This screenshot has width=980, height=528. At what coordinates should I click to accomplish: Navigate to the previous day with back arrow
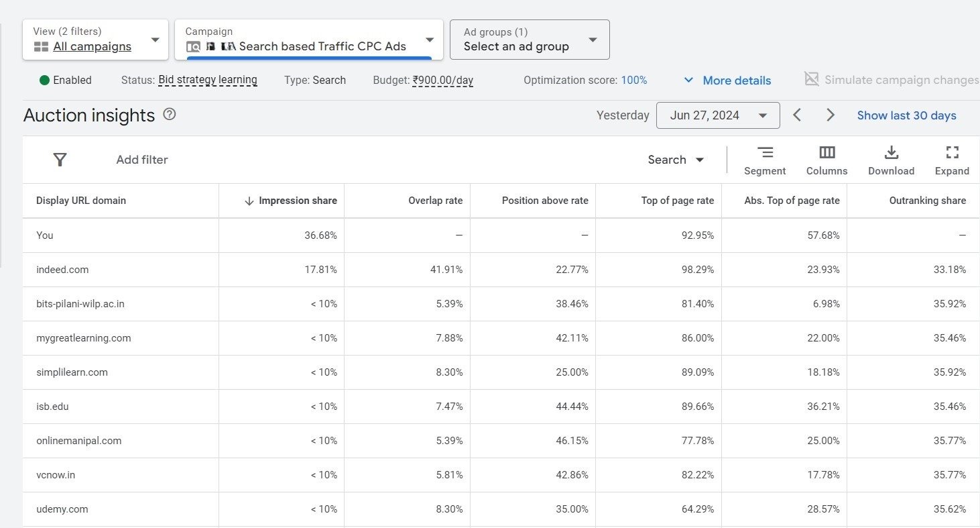[797, 115]
